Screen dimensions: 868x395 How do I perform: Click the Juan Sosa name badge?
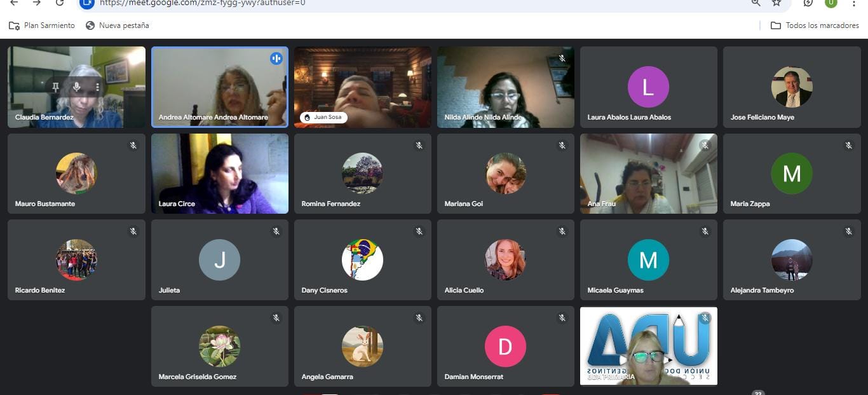click(323, 118)
